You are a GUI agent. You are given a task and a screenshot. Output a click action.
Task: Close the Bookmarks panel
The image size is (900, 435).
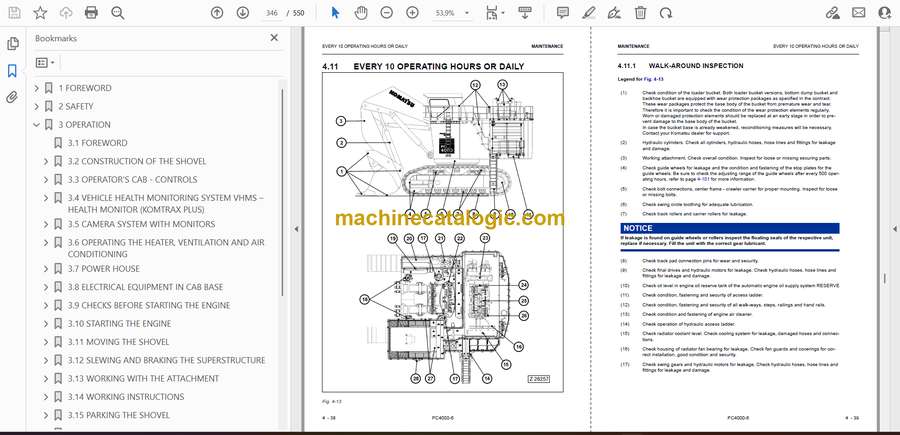[x=274, y=38]
